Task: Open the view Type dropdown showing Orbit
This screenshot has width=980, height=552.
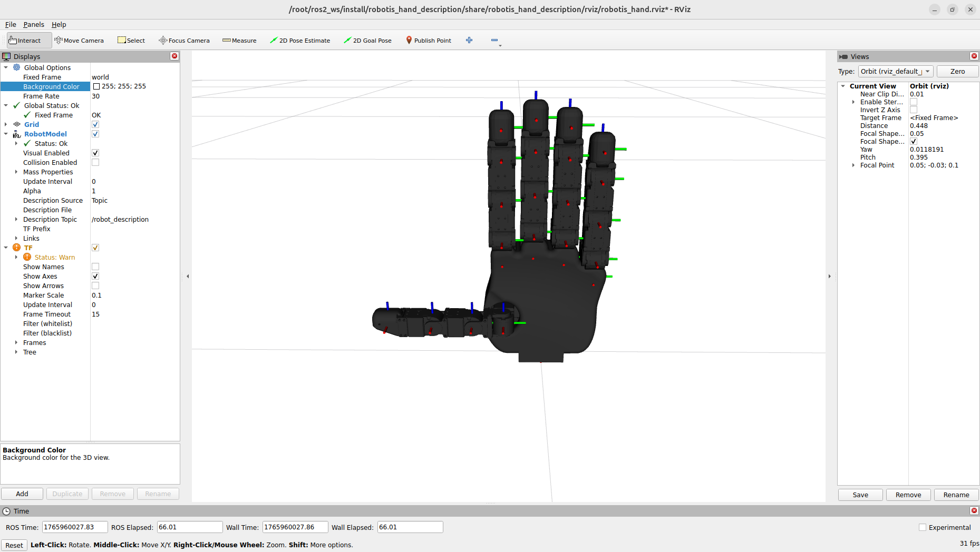Action: coord(895,71)
